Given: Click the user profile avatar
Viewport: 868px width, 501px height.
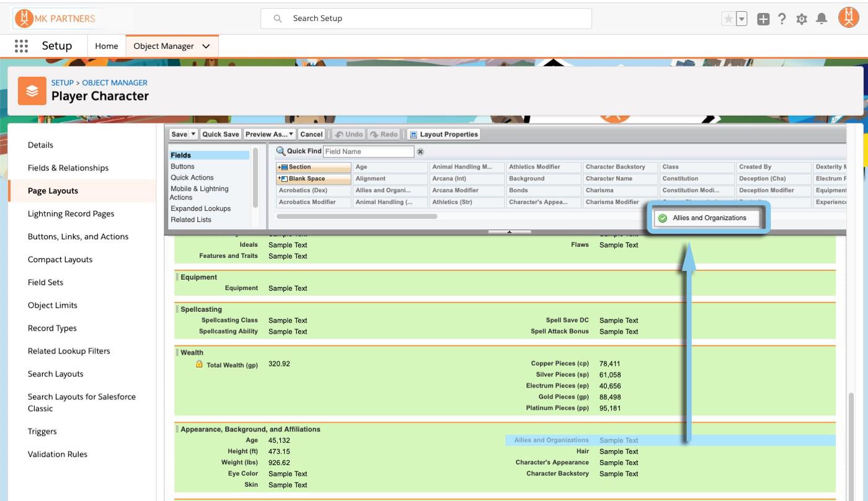Looking at the screenshot, I should (x=848, y=19).
